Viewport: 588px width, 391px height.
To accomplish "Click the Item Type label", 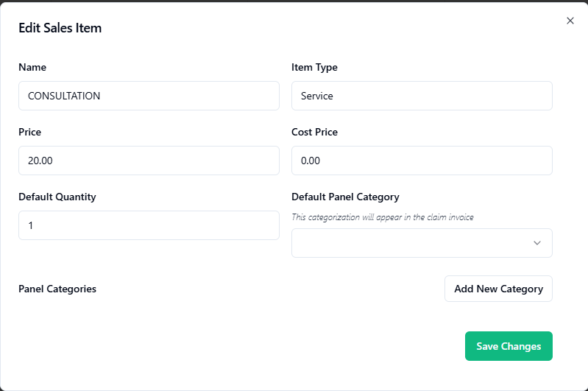I will (314, 67).
